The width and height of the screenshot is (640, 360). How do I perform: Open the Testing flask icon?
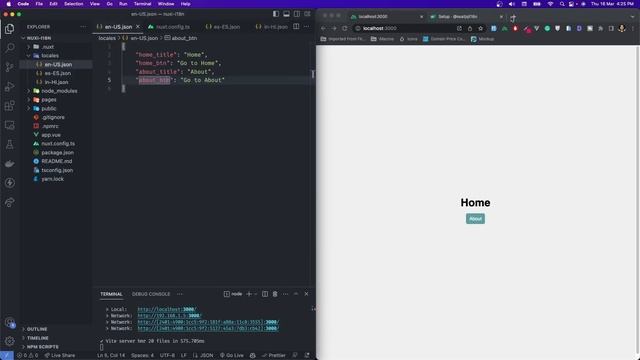[x=9, y=144]
